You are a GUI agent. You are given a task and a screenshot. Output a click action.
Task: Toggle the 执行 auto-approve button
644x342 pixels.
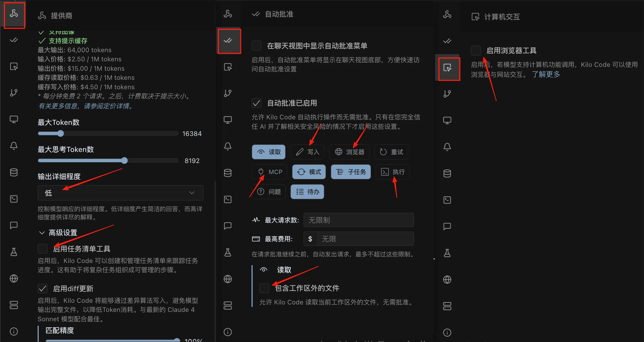pyautogui.click(x=392, y=172)
